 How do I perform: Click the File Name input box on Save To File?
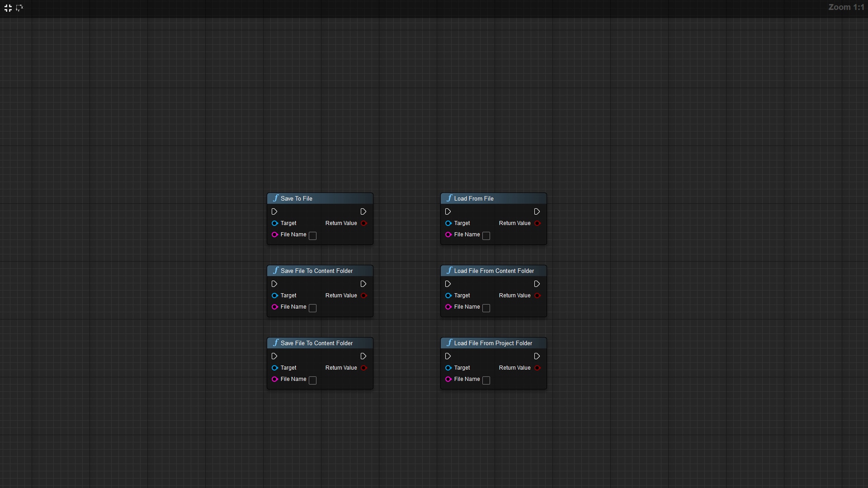pyautogui.click(x=312, y=236)
